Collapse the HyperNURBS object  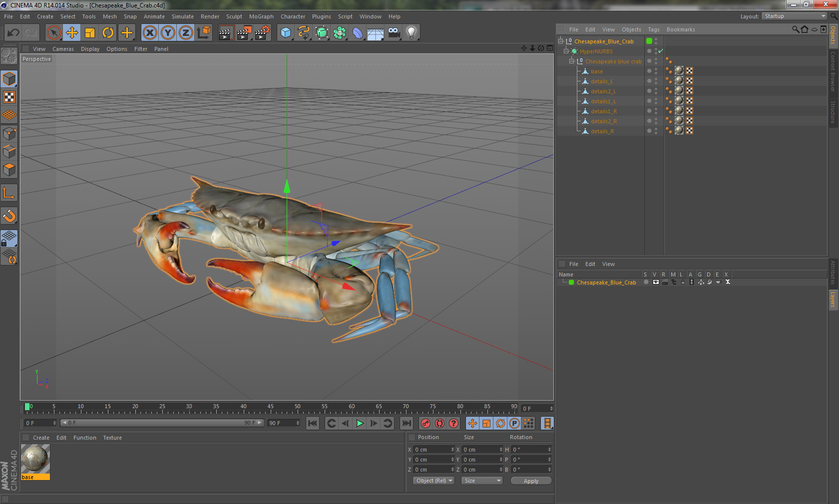566,51
